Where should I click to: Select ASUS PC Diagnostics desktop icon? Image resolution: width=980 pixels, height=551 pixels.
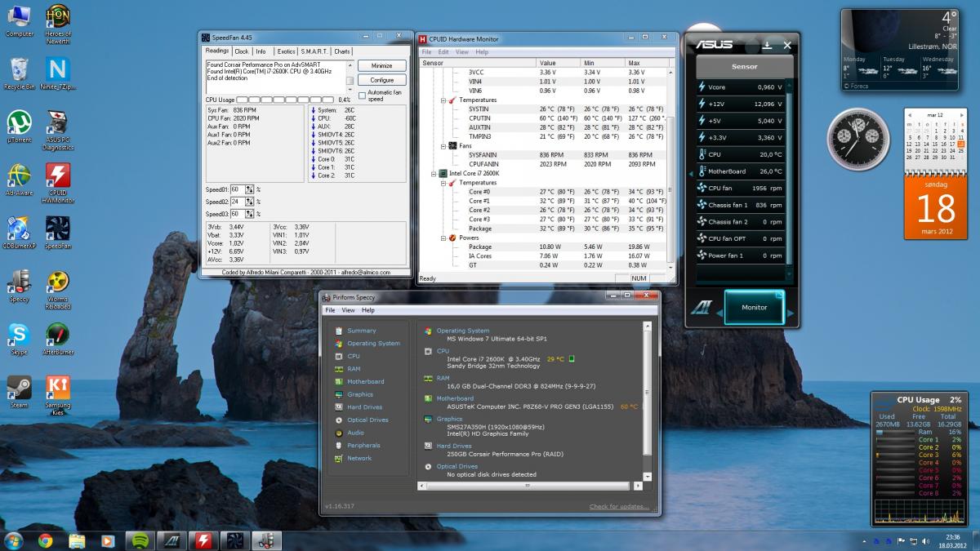point(58,131)
